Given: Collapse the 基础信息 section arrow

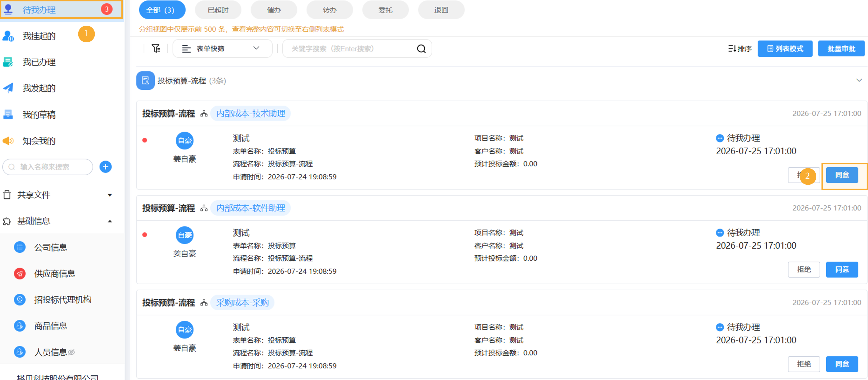Looking at the screenshot, I should pos(110,221).
